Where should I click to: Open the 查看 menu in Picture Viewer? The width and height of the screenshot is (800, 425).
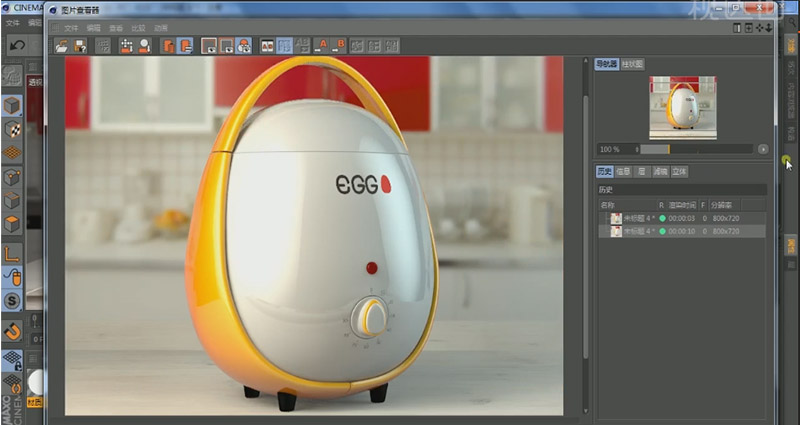[116, 28]
